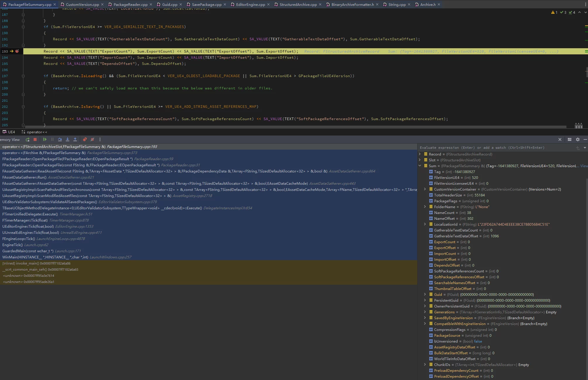
Task: Click the View link for Sum
Action: coord(584,166)
